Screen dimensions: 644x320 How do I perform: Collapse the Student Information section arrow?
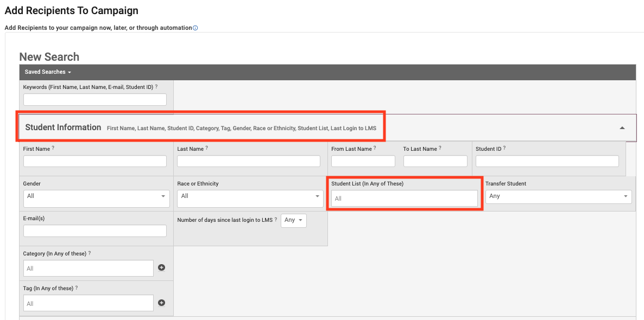[622, 128]
